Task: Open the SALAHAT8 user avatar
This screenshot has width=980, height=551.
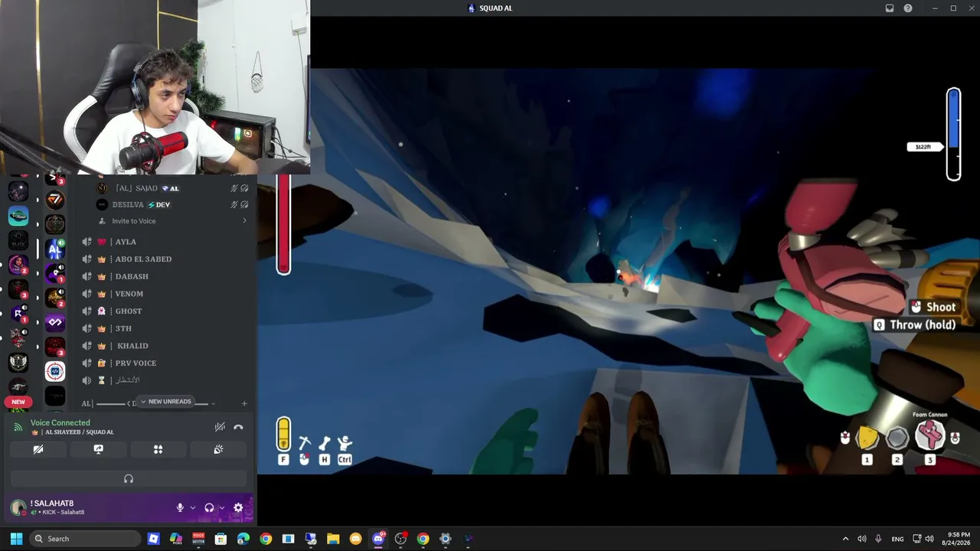Action: click(x=18, y=507)
